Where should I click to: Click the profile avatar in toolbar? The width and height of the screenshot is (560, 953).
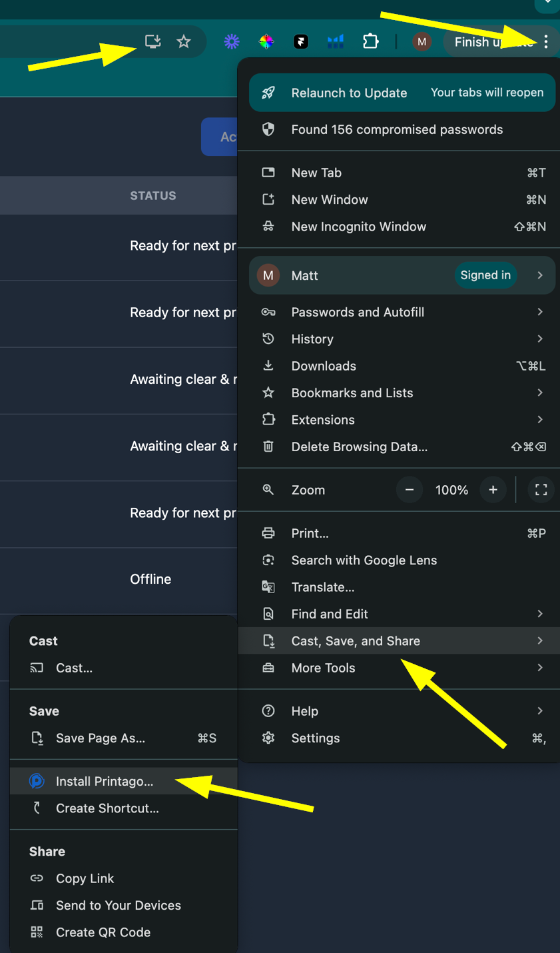pos(421,42)
